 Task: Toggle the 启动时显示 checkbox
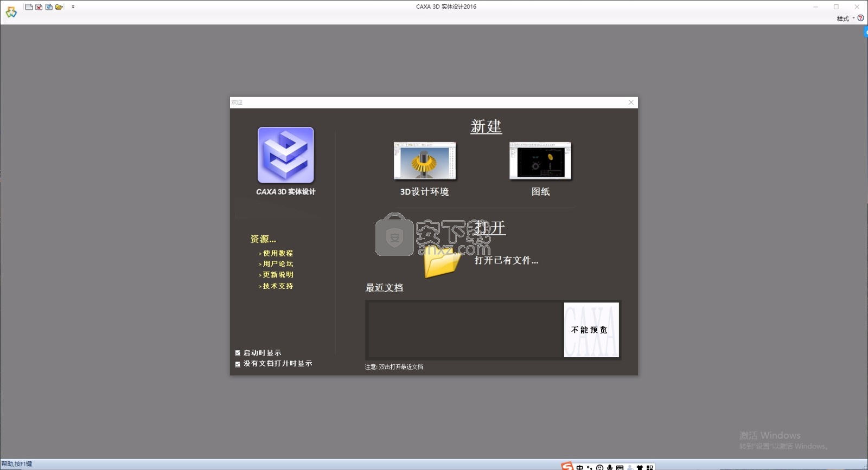coord(238,353)
